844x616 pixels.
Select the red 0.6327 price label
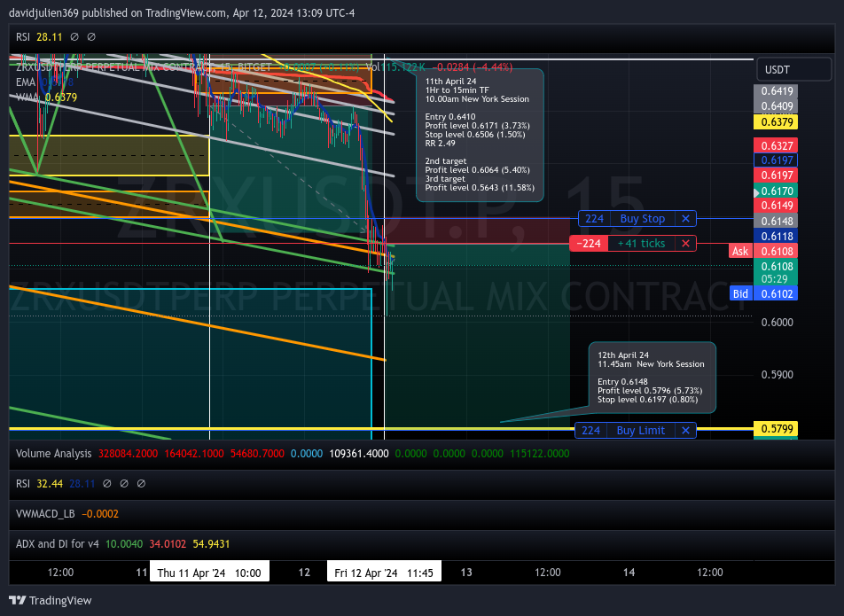(776, 145)
